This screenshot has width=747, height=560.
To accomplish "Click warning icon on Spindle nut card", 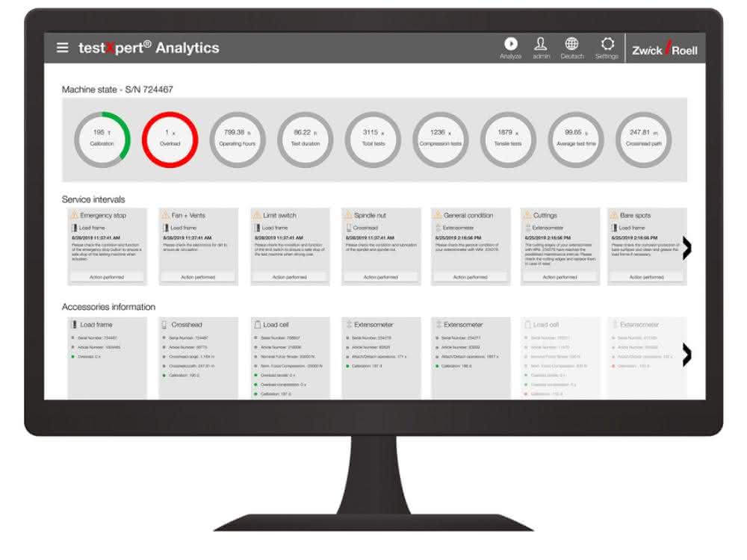I will (x=348, y=215).
